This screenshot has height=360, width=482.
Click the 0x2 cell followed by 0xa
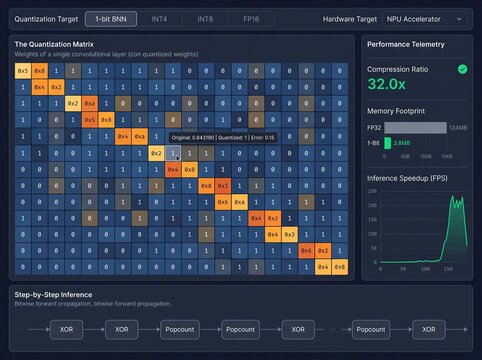click(73, 104)
